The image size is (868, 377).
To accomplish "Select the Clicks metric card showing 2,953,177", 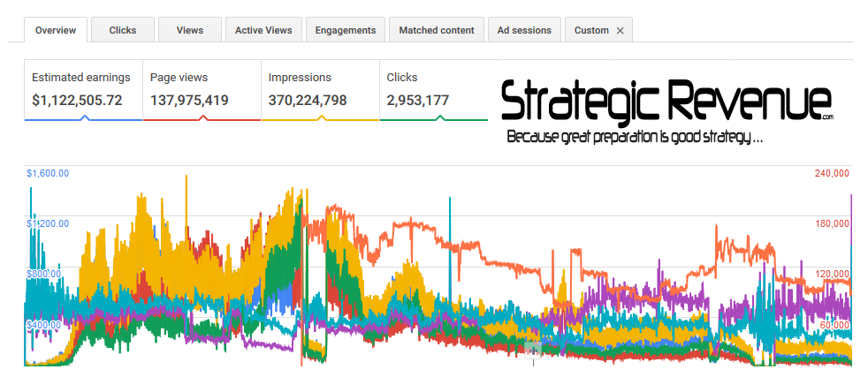I will (x=433, y=90).
